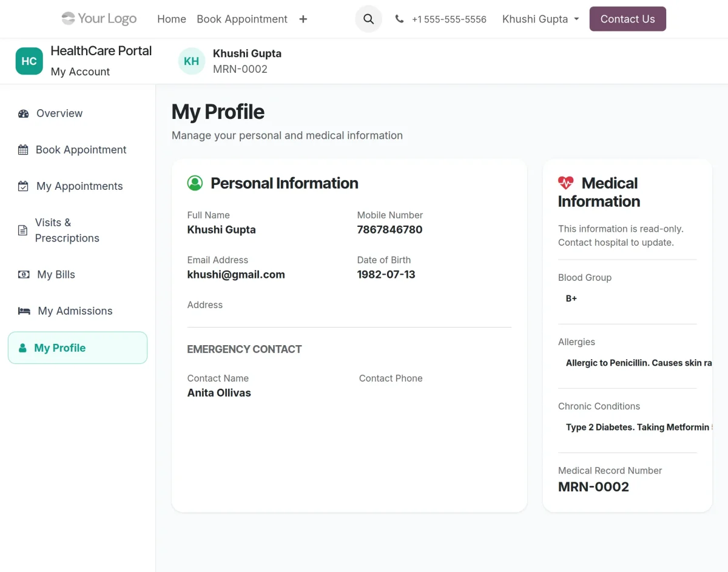Click the Allergic to Penicillin allergy text
Screen dimensions: 728x572
tap(639, 363)
